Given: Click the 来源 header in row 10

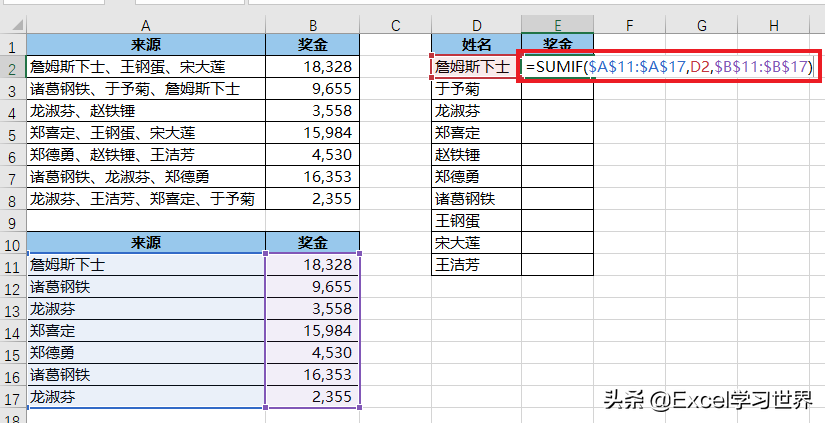Looking at the screenshot, I should click(146, 243).
